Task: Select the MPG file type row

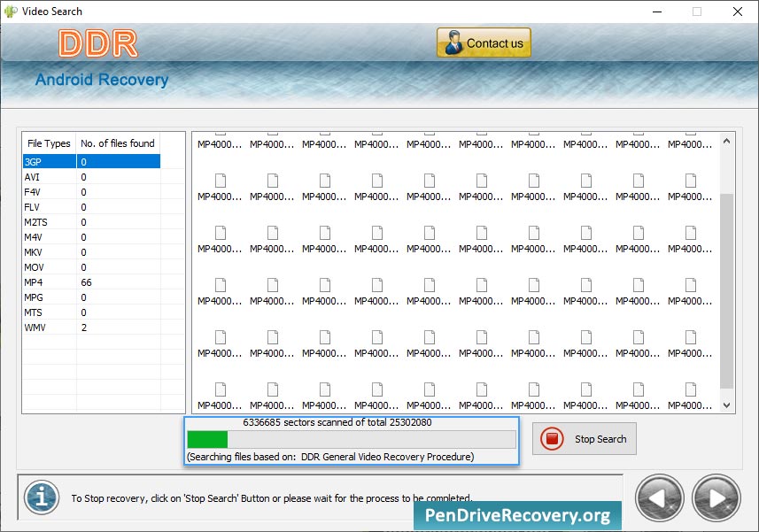Action: click(91, 297)
